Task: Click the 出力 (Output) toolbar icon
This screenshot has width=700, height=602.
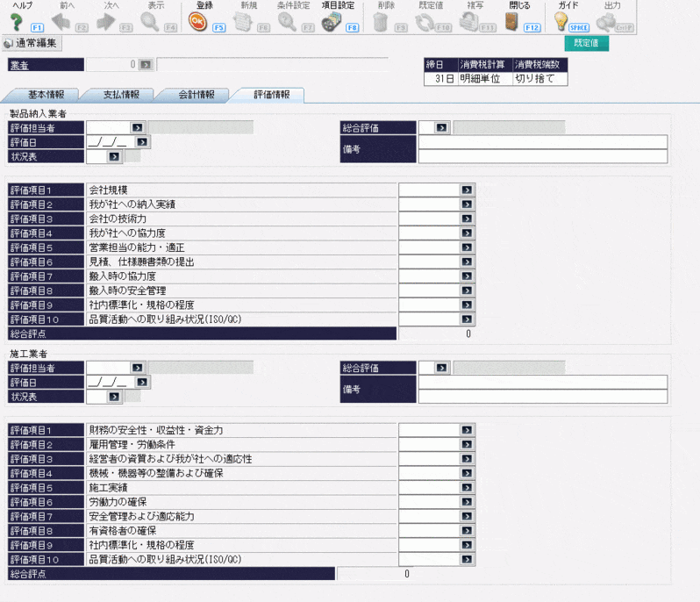Action: click(607, 22)
